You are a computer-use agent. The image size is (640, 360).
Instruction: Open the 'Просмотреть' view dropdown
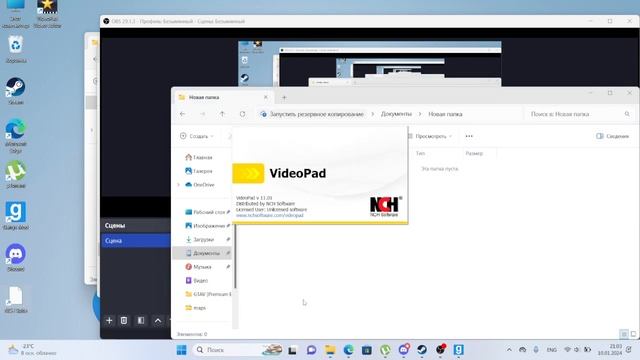click(431, 136)
